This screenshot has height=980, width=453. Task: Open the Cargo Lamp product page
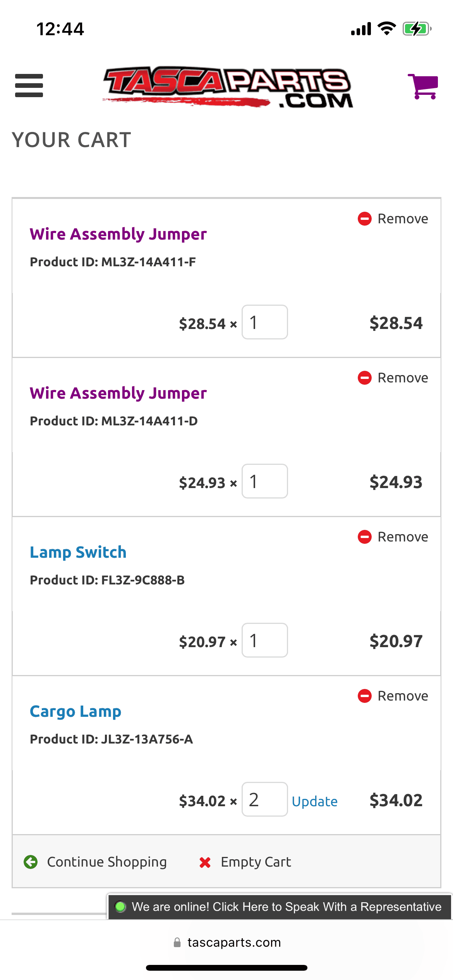point(75,711)
